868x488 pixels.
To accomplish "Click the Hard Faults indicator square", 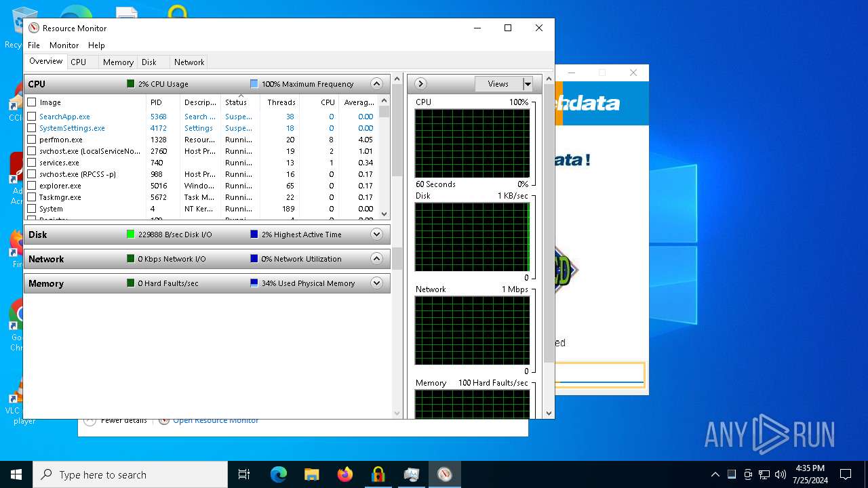I will coord(131,283).
